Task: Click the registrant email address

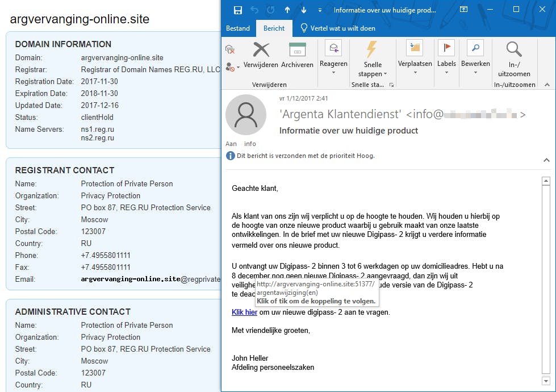Action: pyautogui.click(x=151, y=279)
